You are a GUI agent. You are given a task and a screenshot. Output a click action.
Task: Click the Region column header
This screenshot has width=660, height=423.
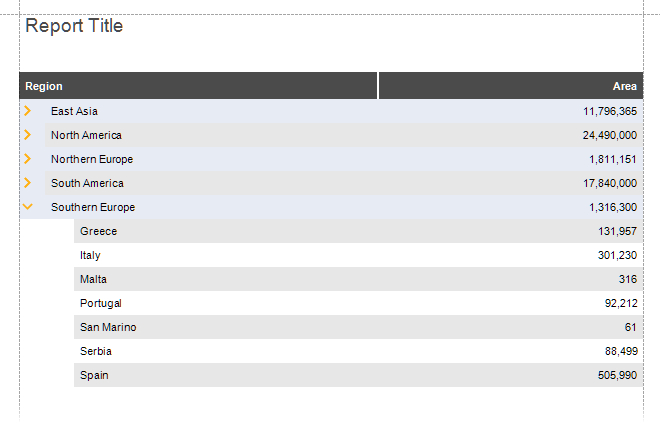pos(198,86)
